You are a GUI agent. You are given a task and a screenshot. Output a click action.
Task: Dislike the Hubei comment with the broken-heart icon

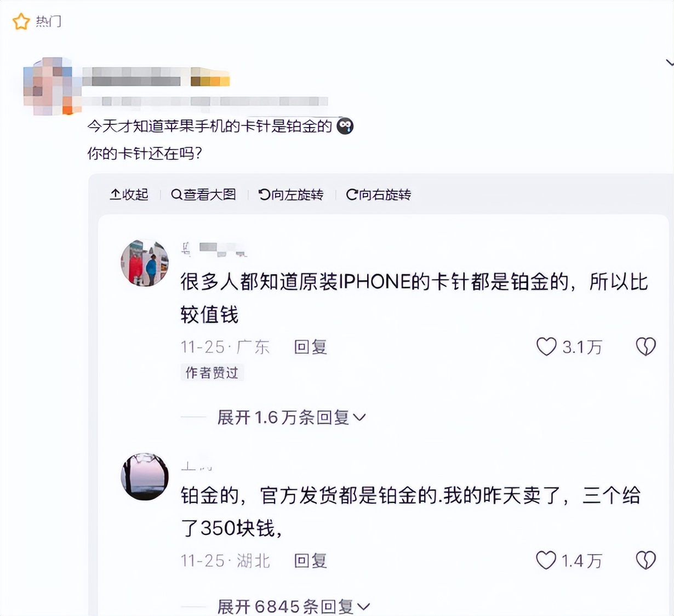click(646, 560)
